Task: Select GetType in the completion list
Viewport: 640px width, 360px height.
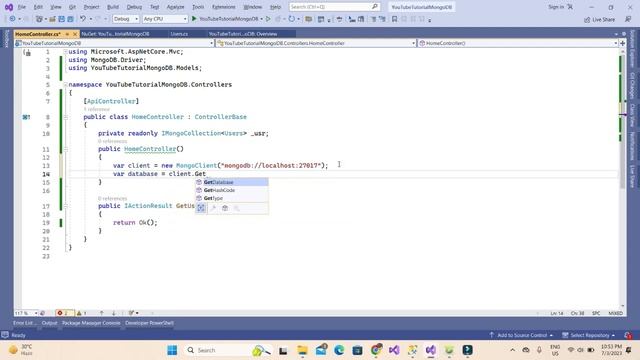Action: (x=231, y=198)
